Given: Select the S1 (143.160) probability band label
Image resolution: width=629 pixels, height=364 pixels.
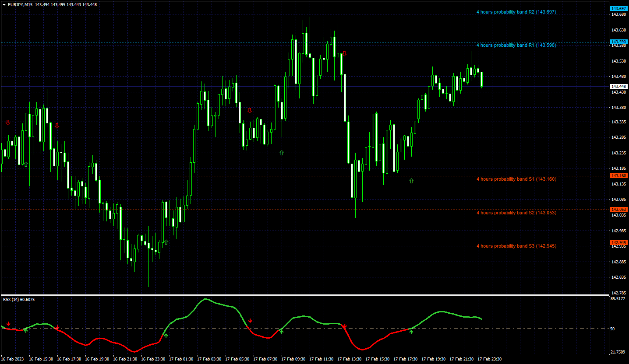Looking at the screenshot, I should 516,179.
